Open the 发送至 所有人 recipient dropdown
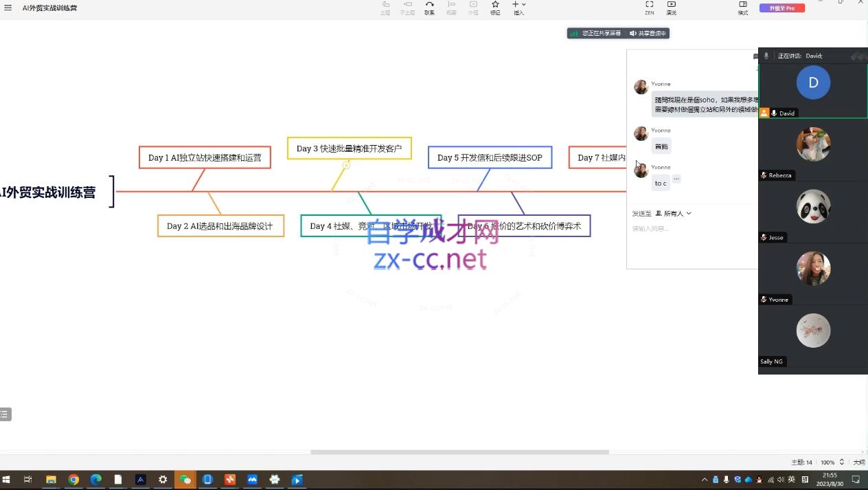The height and width of the screenshot is (490, 868). click(673, 213)
